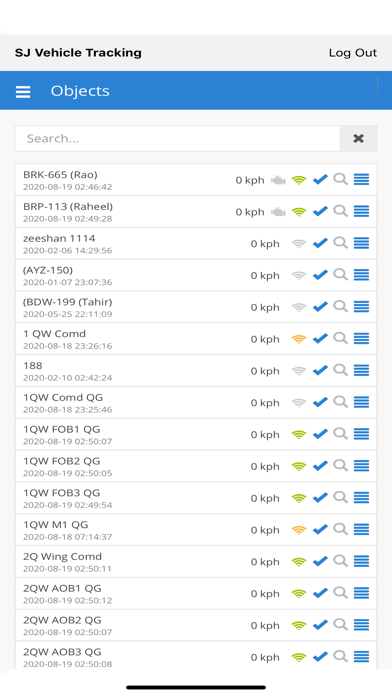
Task: Toggle visibility checkmark for BRP-113 (Raheel)
Action: [x=320, y=211]
